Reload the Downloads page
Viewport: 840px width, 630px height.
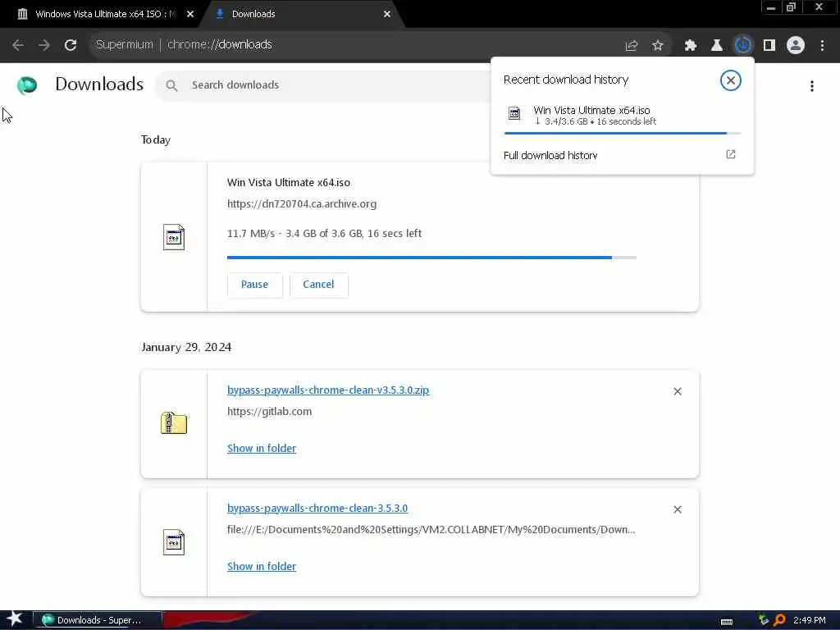coord(71,45)
